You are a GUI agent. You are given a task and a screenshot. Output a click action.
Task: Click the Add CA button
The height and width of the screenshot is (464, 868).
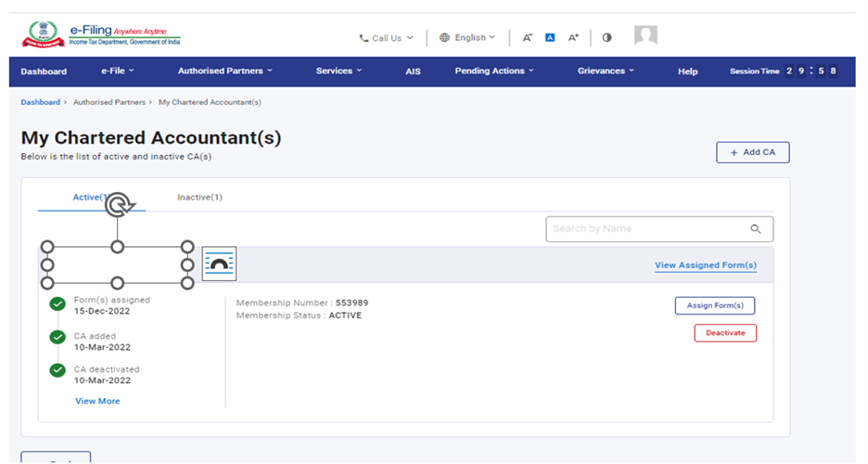click(x=752, y=152)
